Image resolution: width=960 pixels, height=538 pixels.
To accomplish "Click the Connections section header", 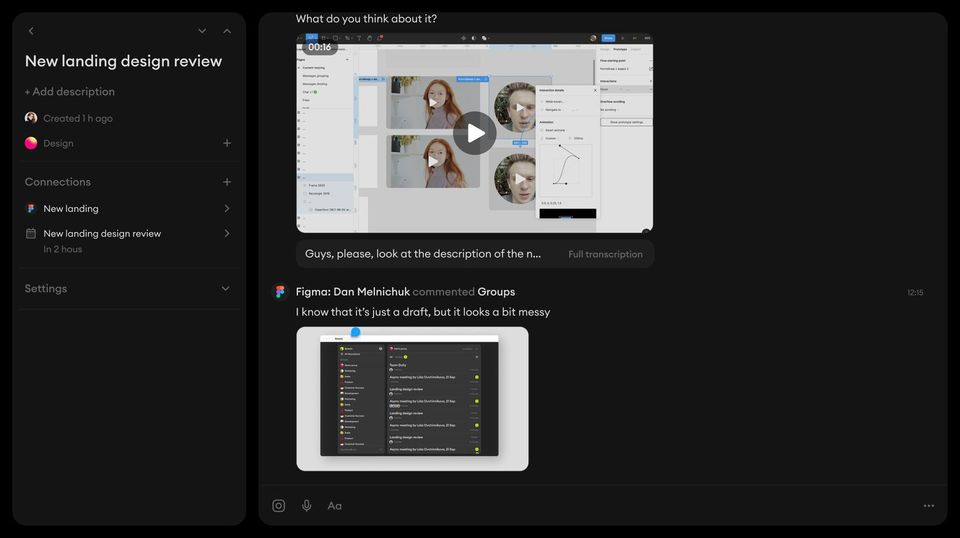I will 58,182.
